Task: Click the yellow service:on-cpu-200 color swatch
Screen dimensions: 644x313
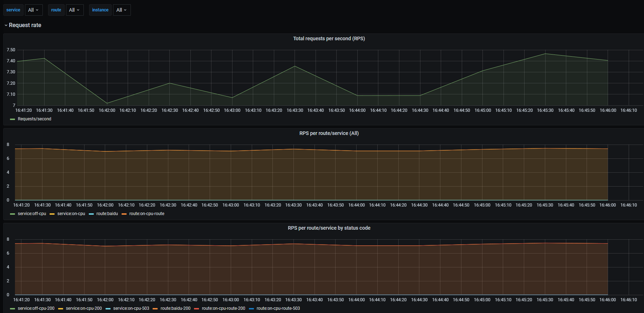Action: point(61,309)
